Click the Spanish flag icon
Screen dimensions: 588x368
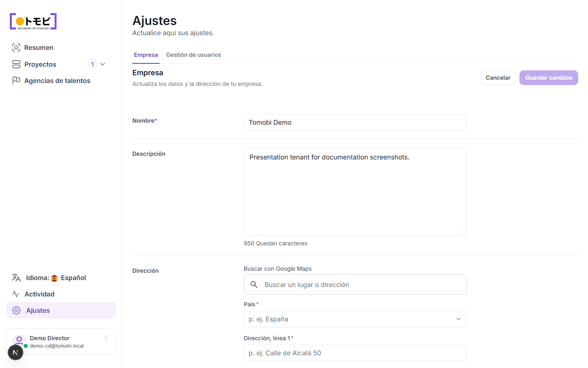coord(54,278)
